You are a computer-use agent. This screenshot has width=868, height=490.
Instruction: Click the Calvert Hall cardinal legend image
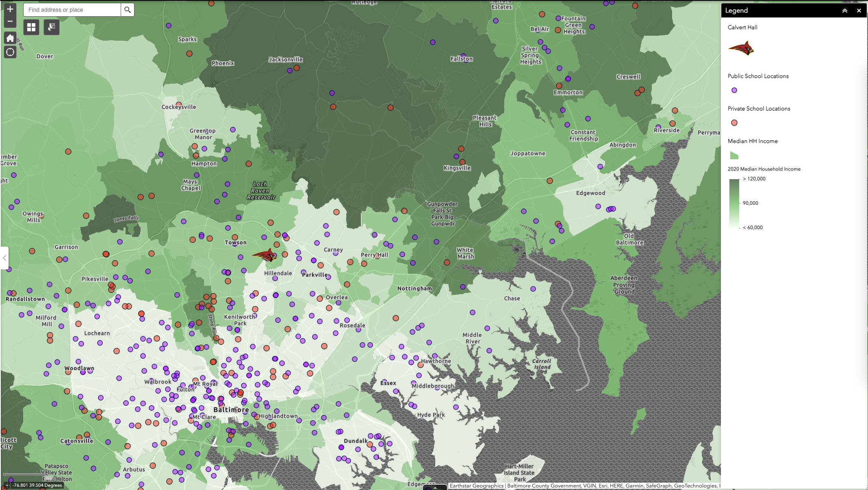(741, 49)
